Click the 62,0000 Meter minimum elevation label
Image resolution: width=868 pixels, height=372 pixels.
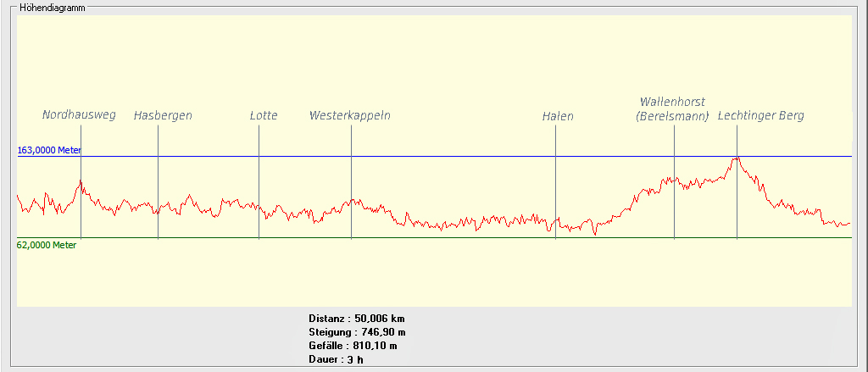coord(47,245)
